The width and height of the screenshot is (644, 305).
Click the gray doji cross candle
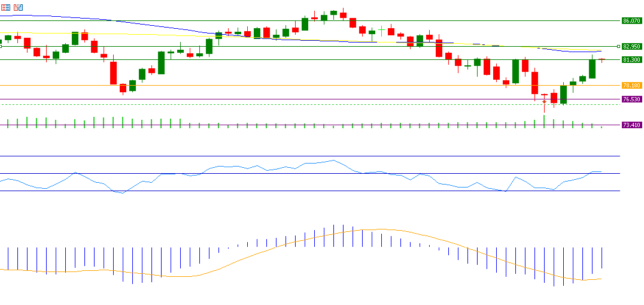[x=381, y=29]
